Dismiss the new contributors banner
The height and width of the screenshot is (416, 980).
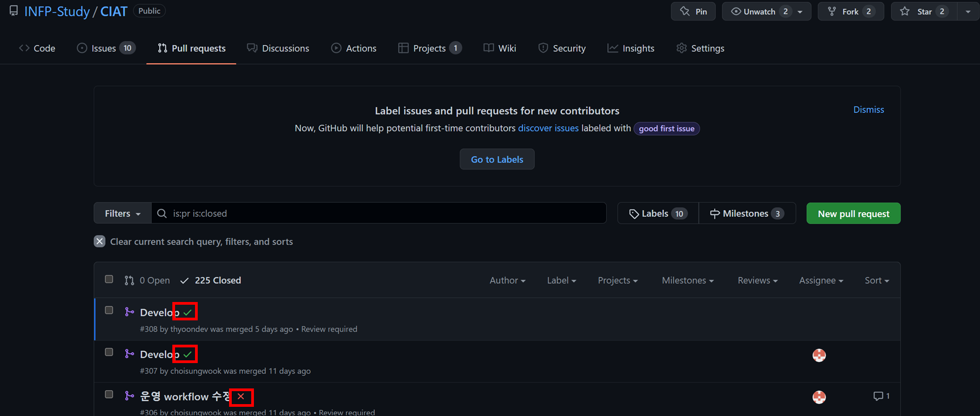[869, 110]
